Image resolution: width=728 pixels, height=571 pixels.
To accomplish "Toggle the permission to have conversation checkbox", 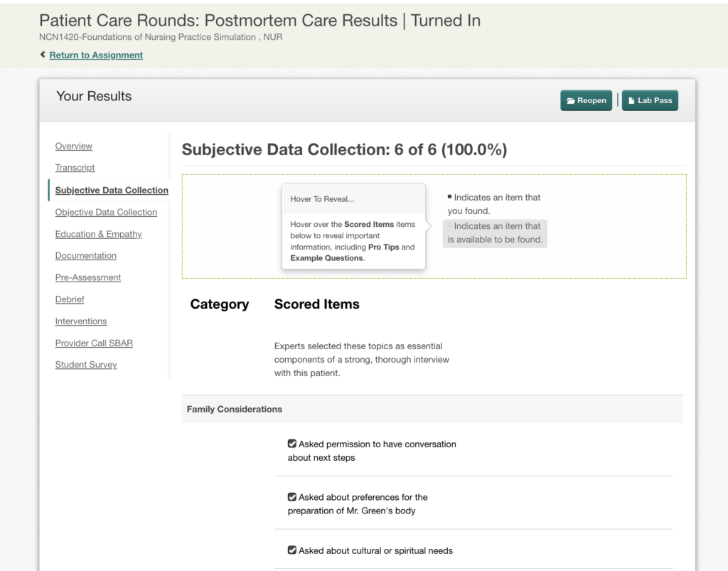I will (x=292, y=443).
